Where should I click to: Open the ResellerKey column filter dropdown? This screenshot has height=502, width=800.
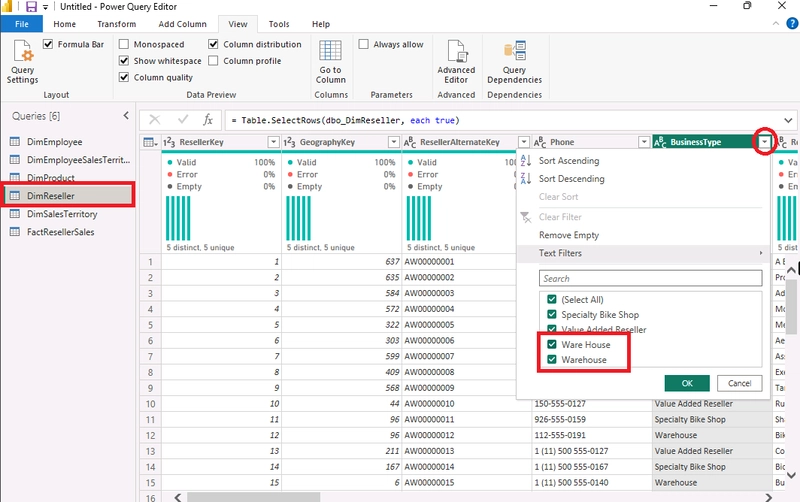(273, 142)
